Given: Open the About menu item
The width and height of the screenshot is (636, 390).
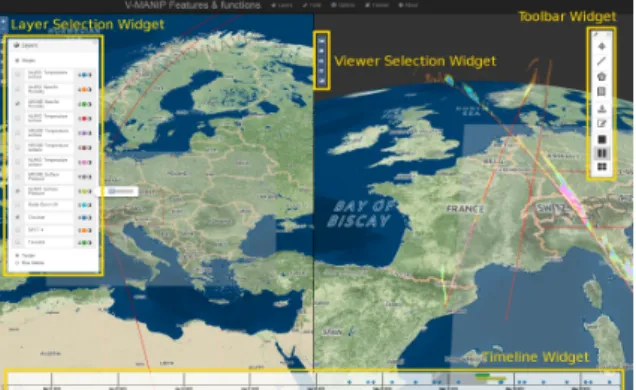Looking at the screenshot, I should pyautogui.click(x=408, y=5).
